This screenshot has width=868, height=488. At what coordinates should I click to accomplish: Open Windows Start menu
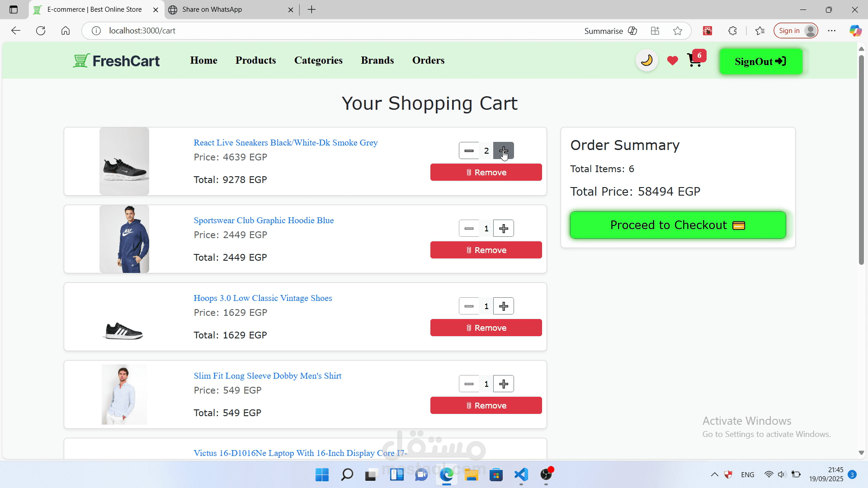322,475
